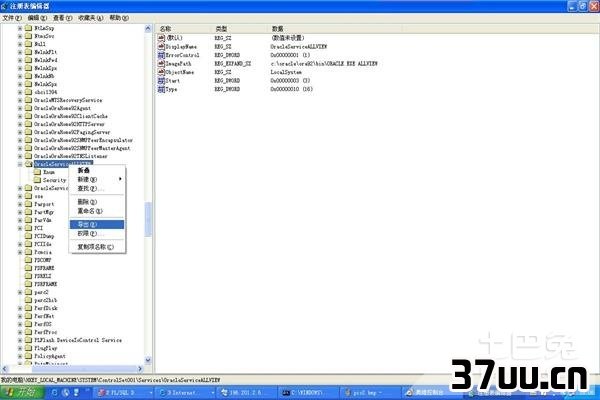Click the PolicyAgent folder icon

point(28,356)
